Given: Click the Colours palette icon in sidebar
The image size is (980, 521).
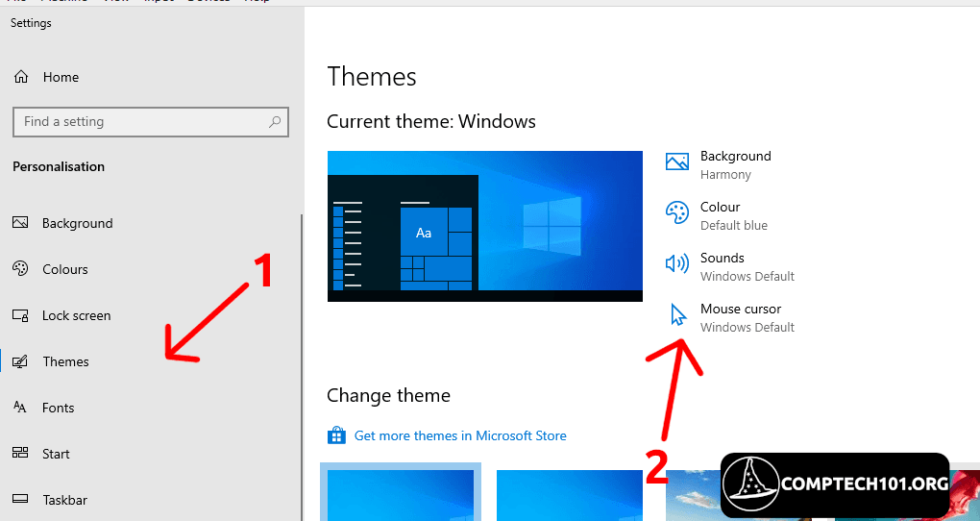Looking at the screenshot, I should [x=20, y=269].
